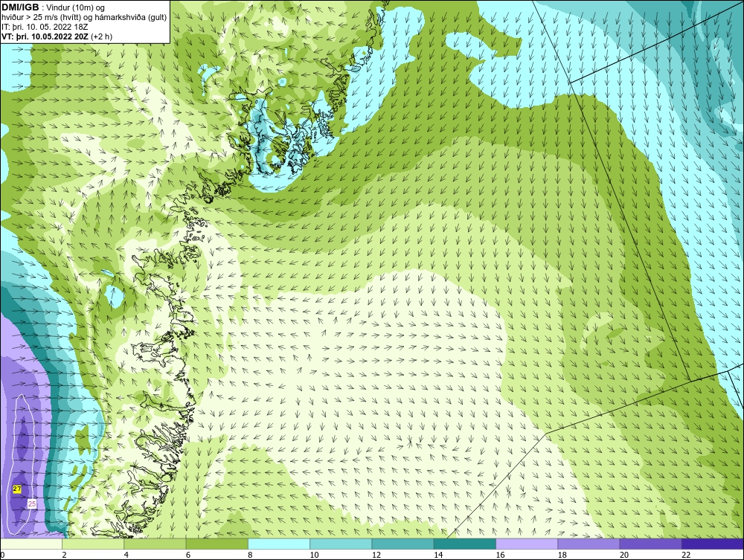Select the 22+ m/s dark purple swatch

coord(713,544)
